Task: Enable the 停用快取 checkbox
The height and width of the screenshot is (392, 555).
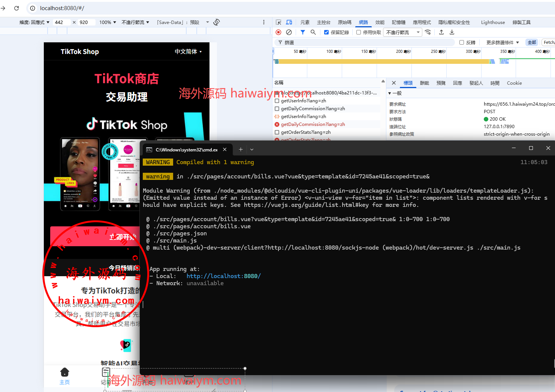Action: pyautogui.click(x=359, y=33)
